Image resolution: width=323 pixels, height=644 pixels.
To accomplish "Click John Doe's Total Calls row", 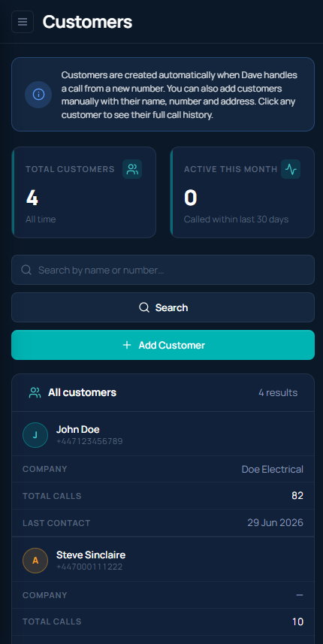I will tap(163, 496).
